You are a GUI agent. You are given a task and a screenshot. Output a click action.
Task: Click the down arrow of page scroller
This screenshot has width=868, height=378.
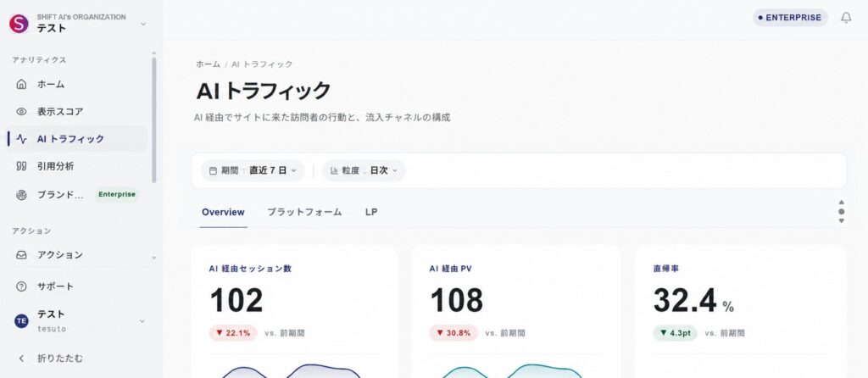842,221
